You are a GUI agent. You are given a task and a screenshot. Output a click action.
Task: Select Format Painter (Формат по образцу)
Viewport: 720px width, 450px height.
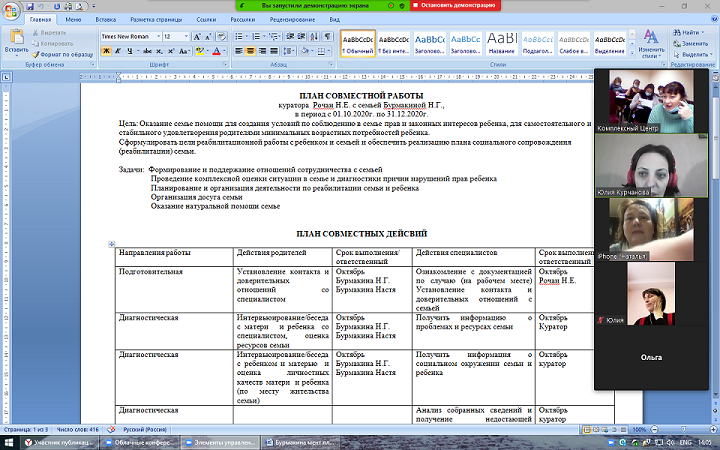(62, 54)
